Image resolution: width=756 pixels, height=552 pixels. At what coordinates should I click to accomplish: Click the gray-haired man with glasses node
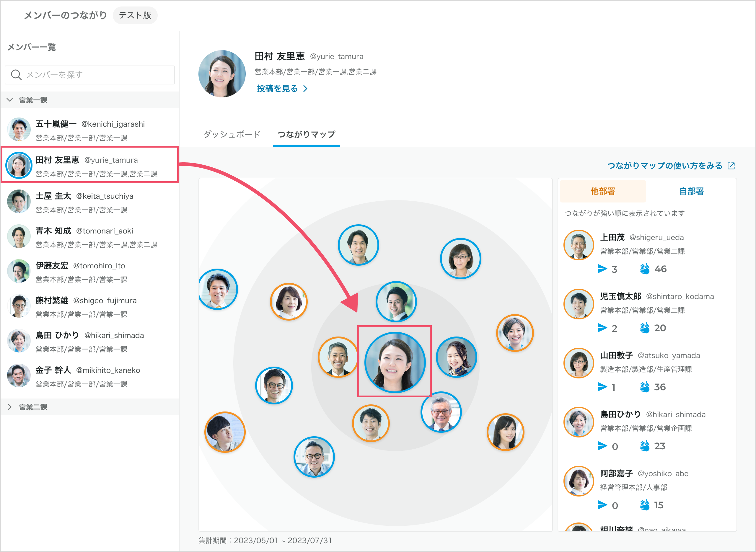(441, 412)
